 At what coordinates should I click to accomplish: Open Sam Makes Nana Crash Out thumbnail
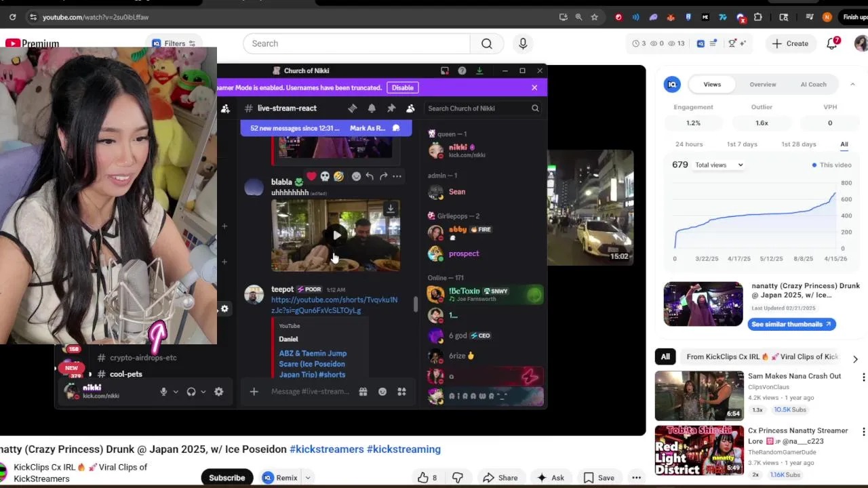pos(699,396)
